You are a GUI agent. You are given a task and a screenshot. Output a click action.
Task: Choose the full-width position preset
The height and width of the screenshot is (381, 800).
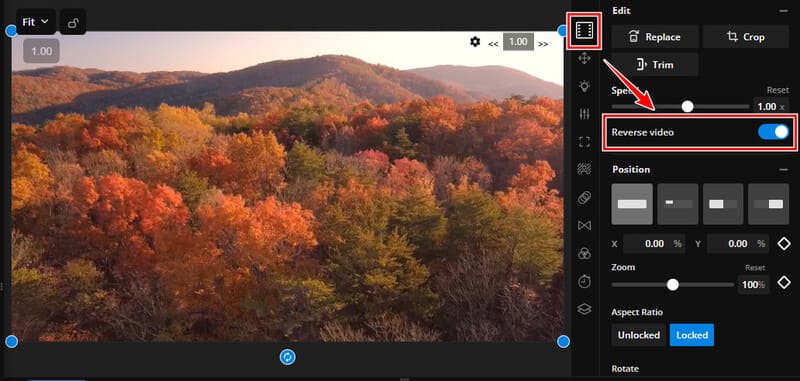pos(632,204)
